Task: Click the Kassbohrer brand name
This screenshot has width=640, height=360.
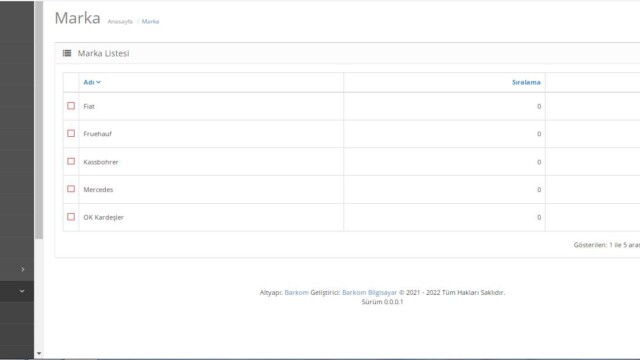Action: tap(101, 162)
